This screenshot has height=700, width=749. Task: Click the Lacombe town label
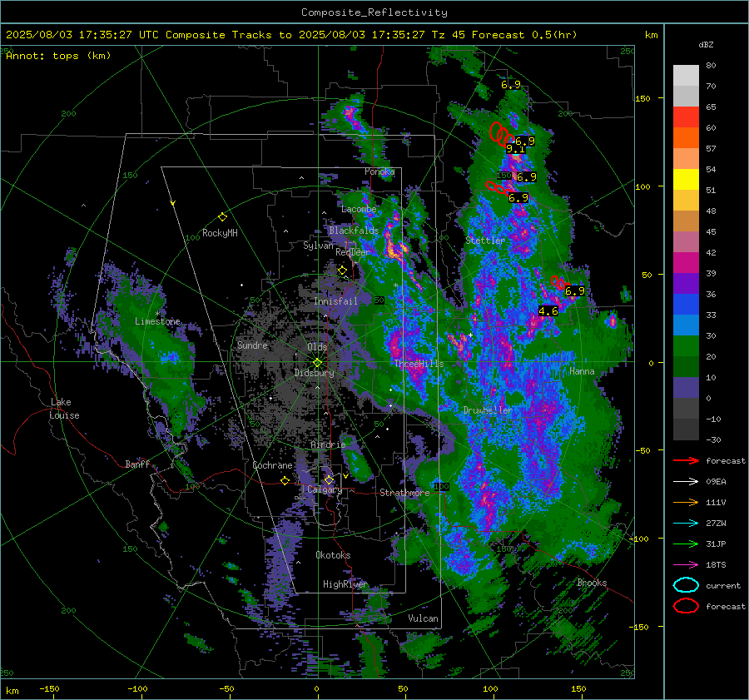click(359, 209)
